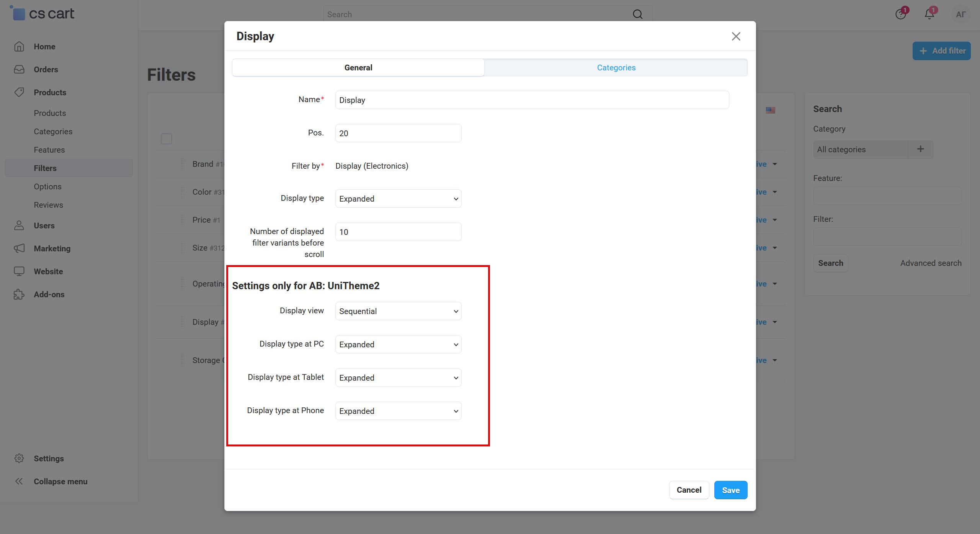980x534 pixels.
Task: Click the Add-ons puzzle icon
Action: point(19,295)
